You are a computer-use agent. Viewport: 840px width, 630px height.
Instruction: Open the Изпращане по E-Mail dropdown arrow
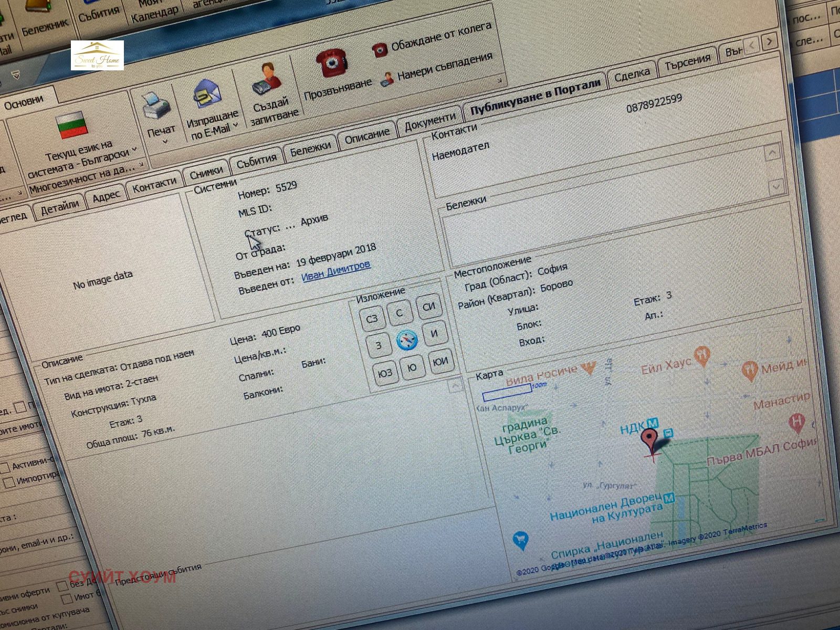click(236, 124)
